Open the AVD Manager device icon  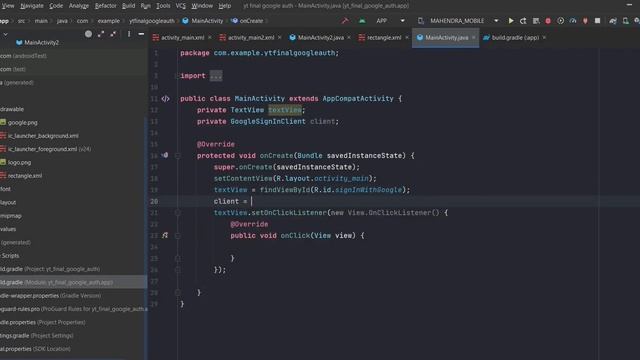pos(625,20)
